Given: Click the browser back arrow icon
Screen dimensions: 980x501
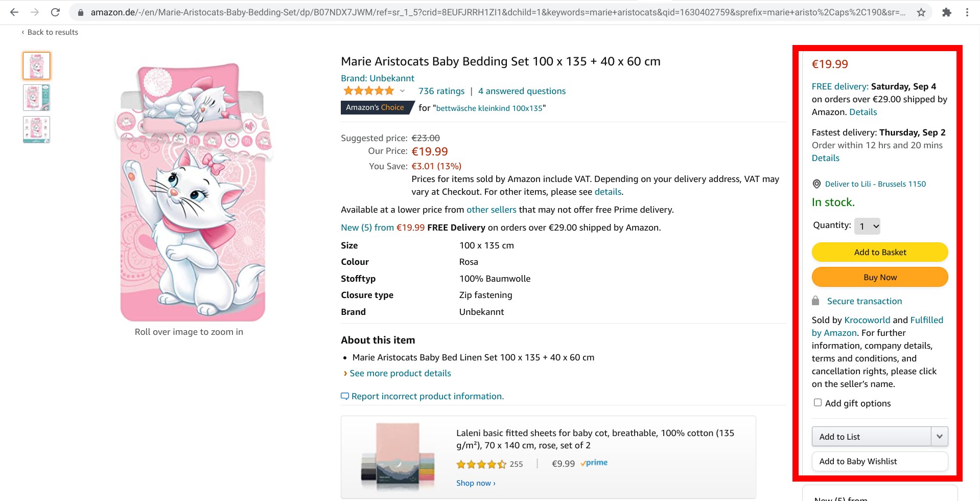Looking at the screenshot, I should coord(14,12).
